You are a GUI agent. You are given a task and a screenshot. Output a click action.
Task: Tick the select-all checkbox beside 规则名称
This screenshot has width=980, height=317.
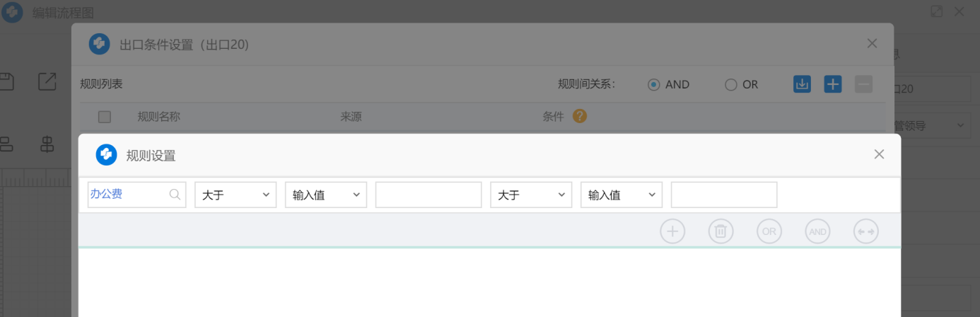[x=105, y=117]
